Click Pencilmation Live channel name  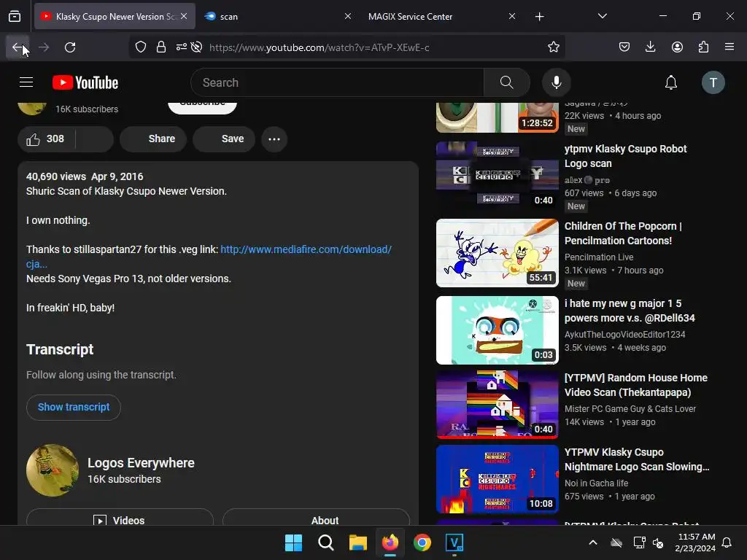[x=599, y=257]
